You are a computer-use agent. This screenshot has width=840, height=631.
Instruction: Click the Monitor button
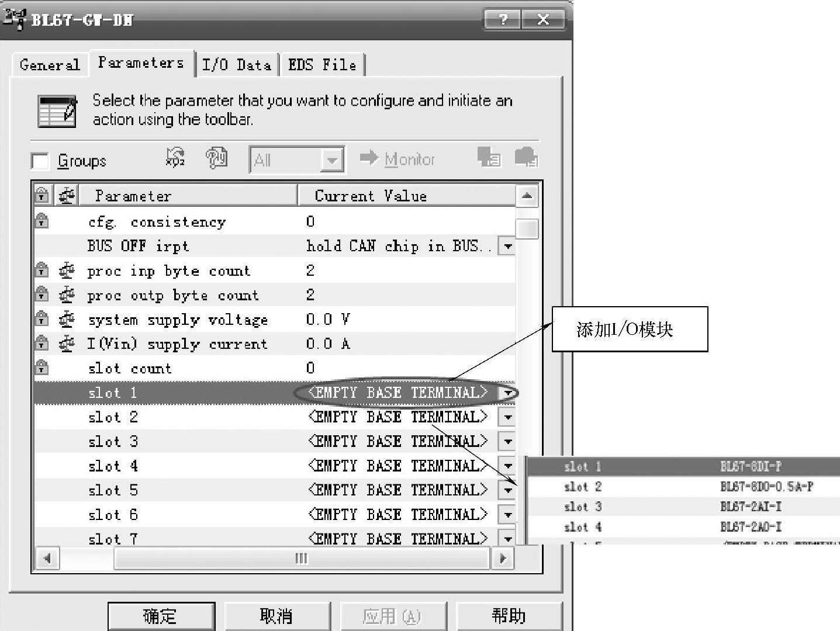tap(397, 158)
